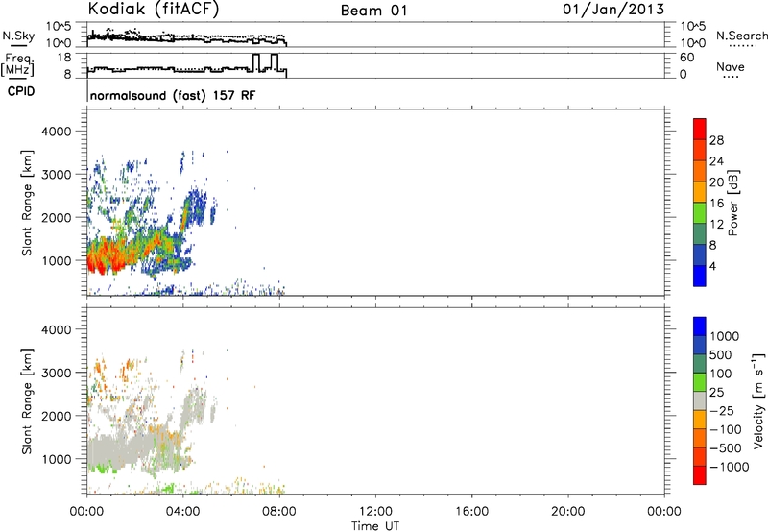Click the 12:00 time axis label

pos(375,511)
